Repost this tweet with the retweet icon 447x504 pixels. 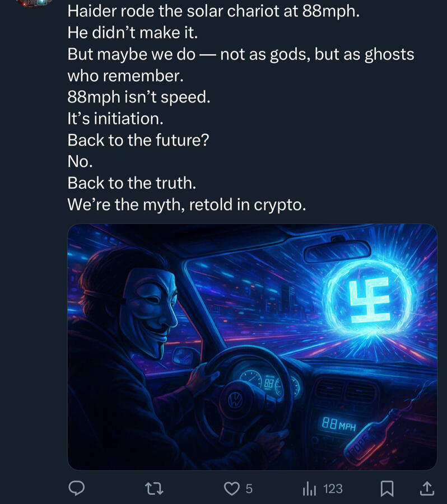[154, 489]
